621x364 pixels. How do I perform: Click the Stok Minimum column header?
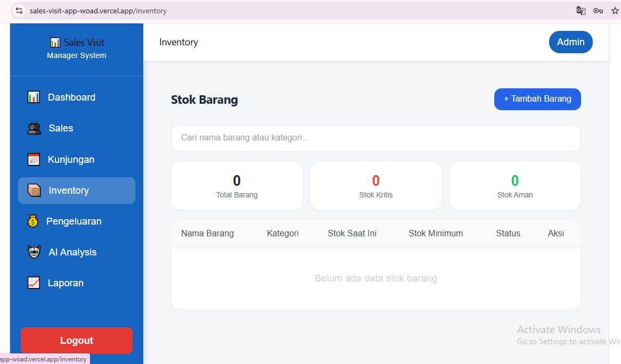(x=436, y=234)
